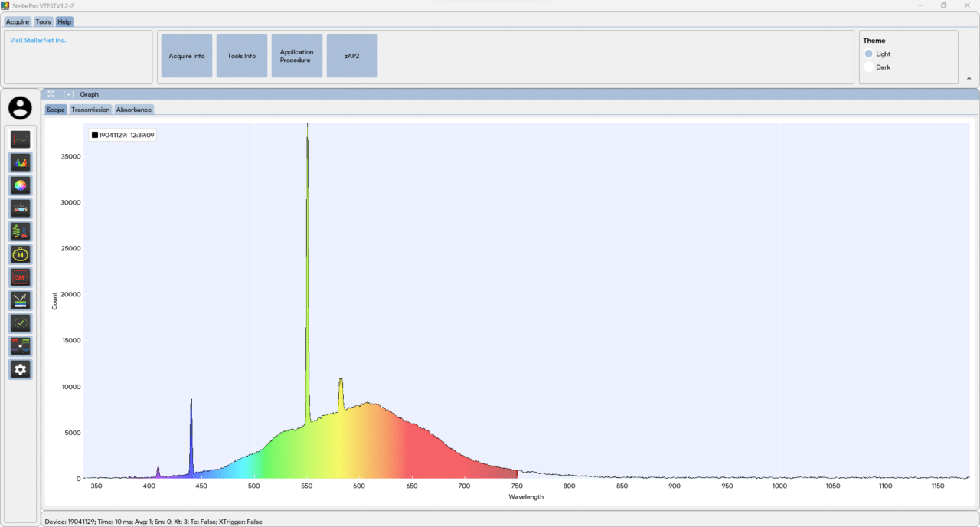Open the color wheel sidebar icon
This screenshot has width=980, height=527.
[x=21, y=185]
